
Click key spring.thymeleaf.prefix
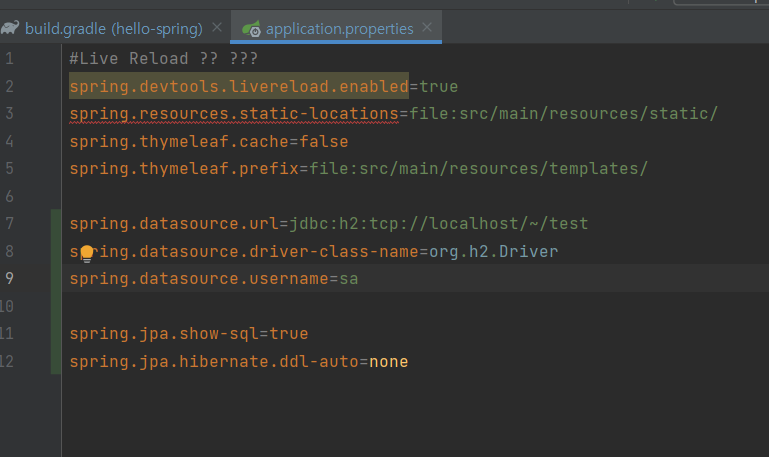[x=184, y=169]
